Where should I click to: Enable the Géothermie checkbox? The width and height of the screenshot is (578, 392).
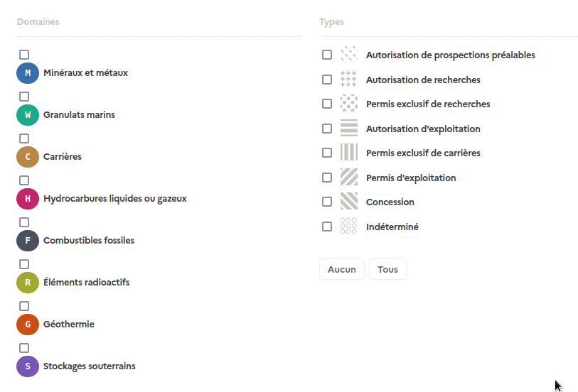coord(24,307)
